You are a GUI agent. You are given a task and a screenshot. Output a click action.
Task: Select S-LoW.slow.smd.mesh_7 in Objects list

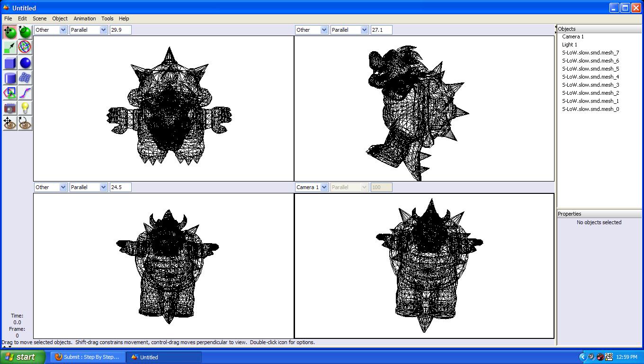[590, 53]
